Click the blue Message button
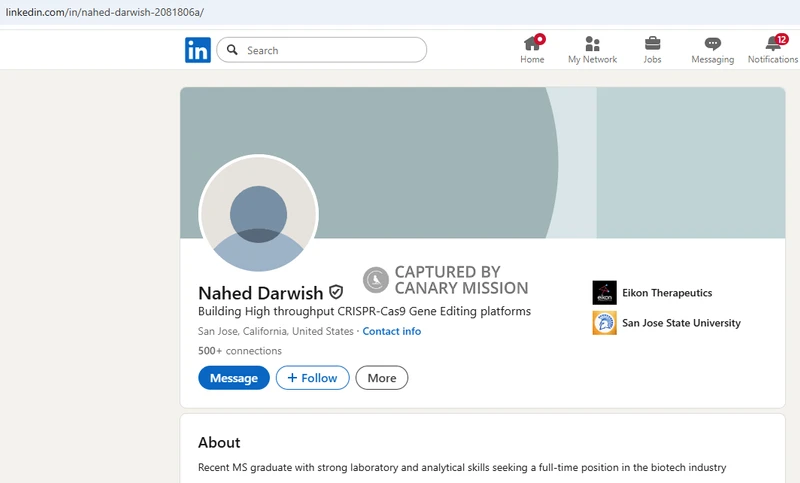 [x=234, y=378]
